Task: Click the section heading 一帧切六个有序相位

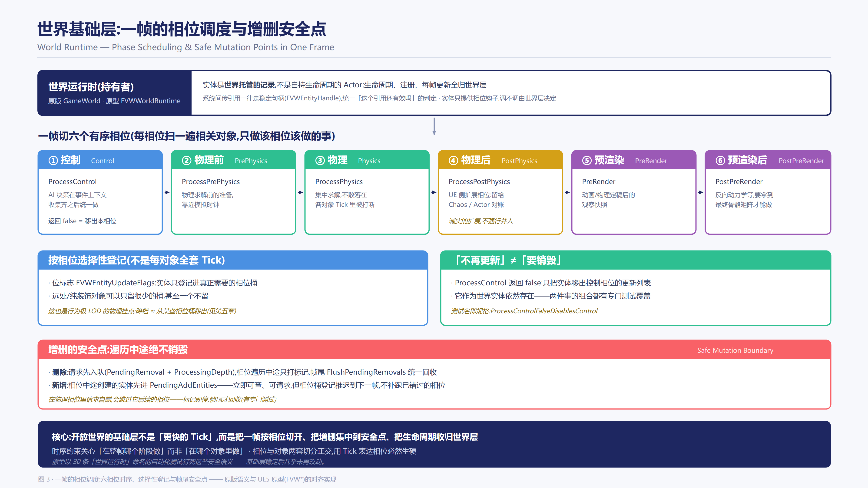Action: click(186, 136)
